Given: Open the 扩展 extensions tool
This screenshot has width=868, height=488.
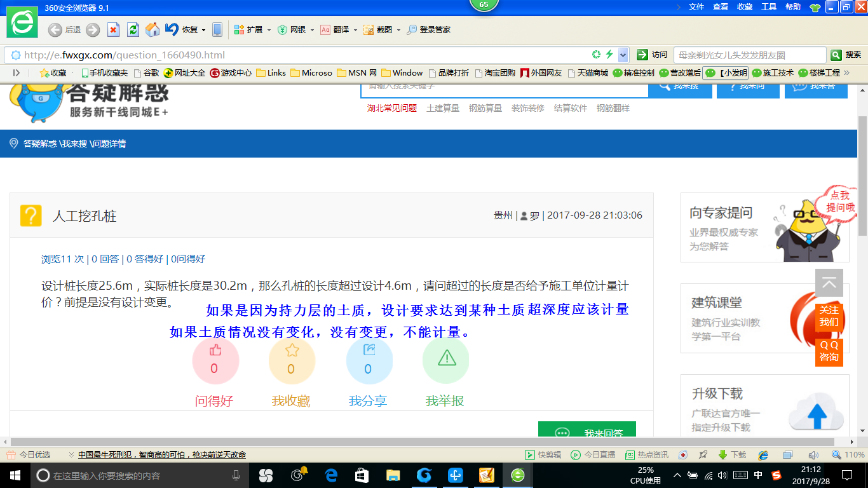Looking at the screenshot, I should pyautogui.click(x=248, y=30).
